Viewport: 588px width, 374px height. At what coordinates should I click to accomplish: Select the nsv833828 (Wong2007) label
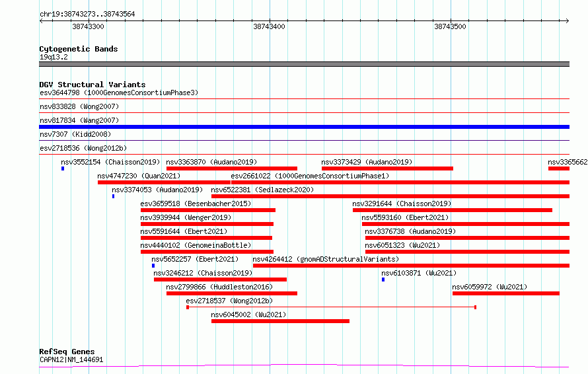click(x=79, y=106)
